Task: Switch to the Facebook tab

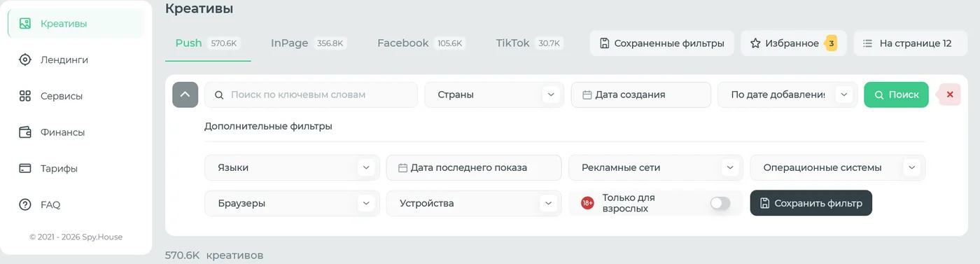Action: coord(421,43)
